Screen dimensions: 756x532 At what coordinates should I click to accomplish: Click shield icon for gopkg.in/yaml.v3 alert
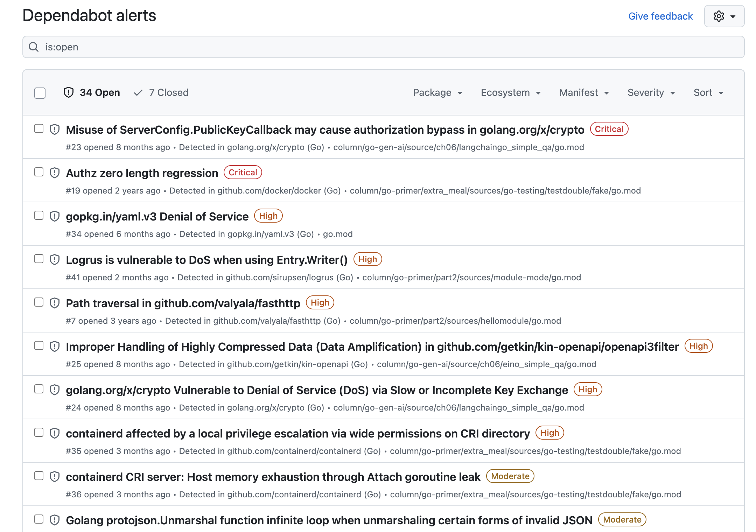[x=55, y=216]
